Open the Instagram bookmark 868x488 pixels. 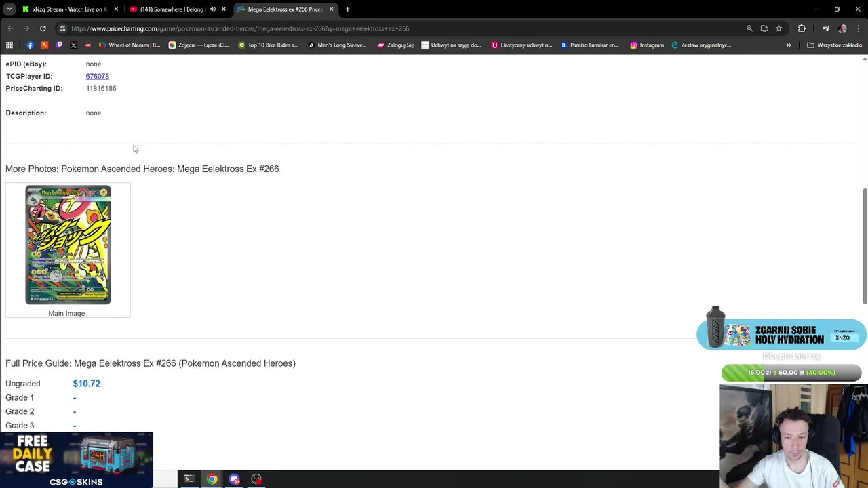coord(647,45)
